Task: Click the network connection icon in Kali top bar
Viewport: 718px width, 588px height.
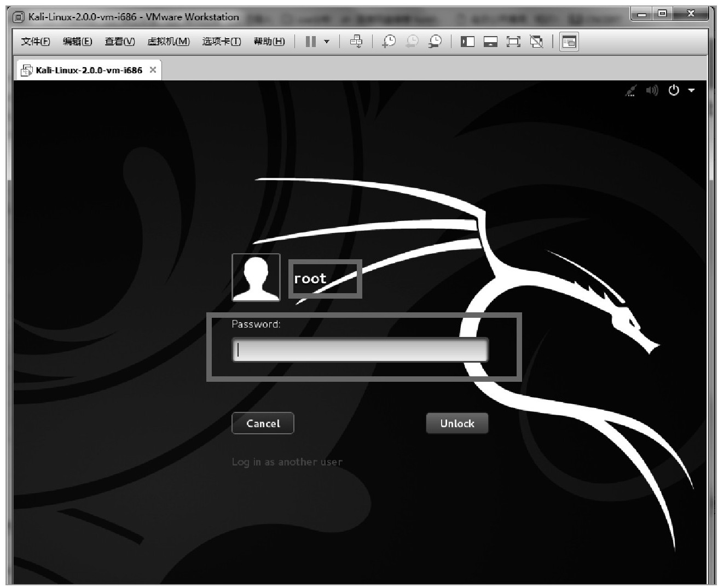Action: pyautogui.click(x=631, y=90)
